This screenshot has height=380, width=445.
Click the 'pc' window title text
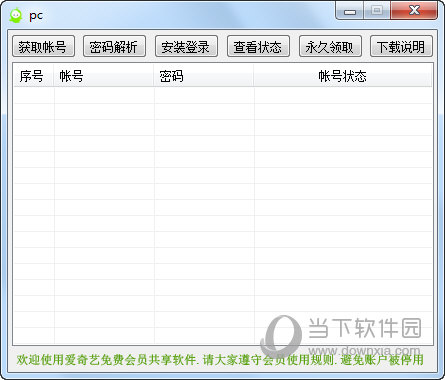36,16
